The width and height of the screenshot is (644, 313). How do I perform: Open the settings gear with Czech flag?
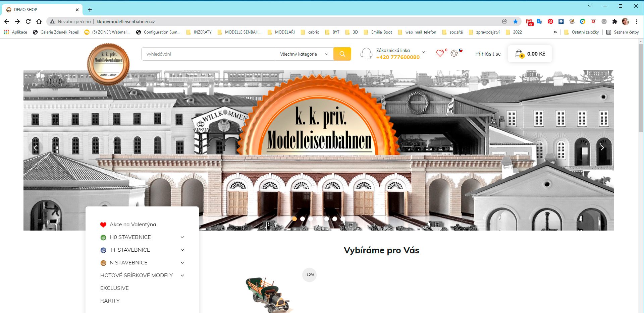[x=454, y=53]
